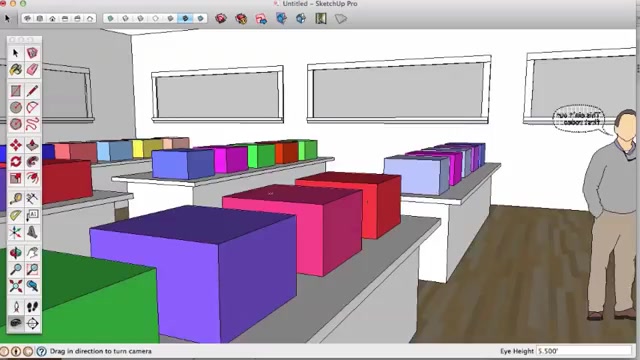Open the help question mark icon

point(41,351)
